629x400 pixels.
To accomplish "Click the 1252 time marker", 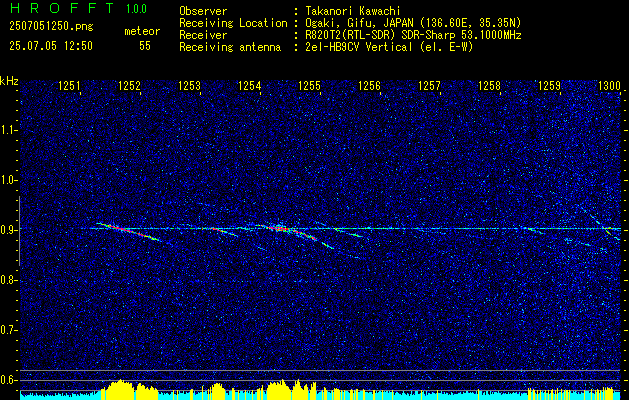I will (x=130, y=85).
